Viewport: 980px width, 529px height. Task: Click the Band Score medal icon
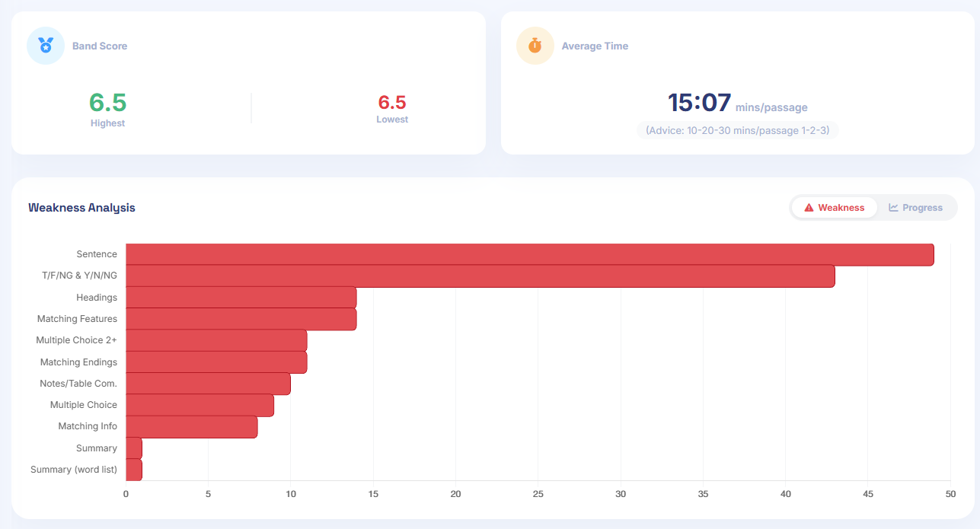(46, 46)
